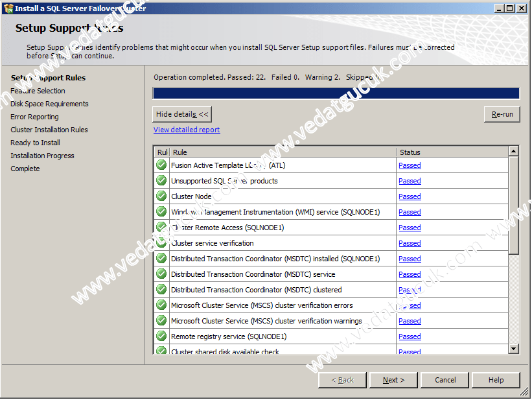Open Passed link for Cluster Remote Access
The height and width of the screenshot is (400, 532).
[410, 228]
